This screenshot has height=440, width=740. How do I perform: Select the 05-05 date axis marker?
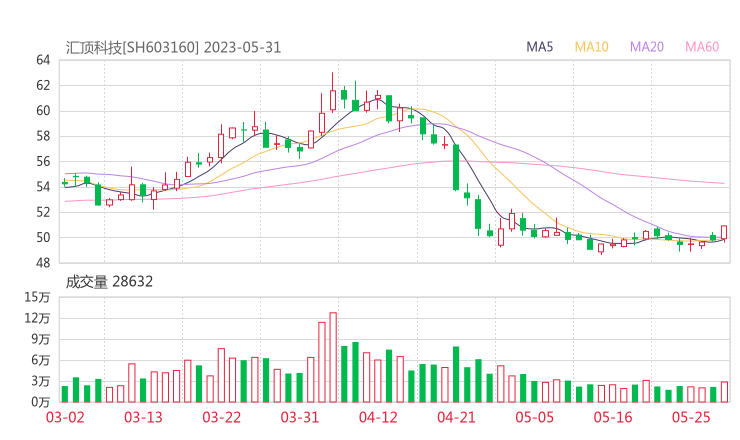(534, 417)
